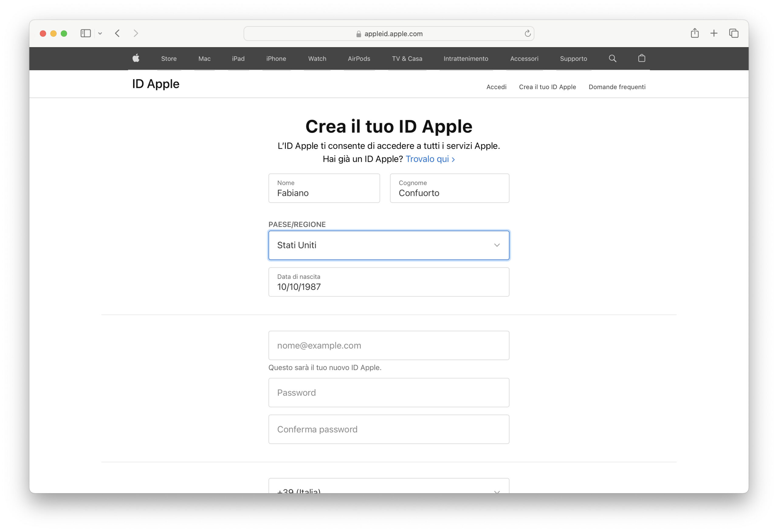Viewport: 778px width, 532px height.
Task: Open a new tab with plus icon
Action: 714,33
